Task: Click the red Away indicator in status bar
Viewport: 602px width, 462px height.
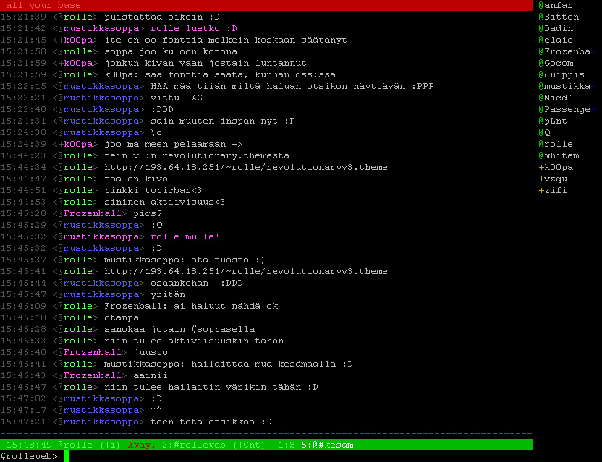Action: point(141,445)
